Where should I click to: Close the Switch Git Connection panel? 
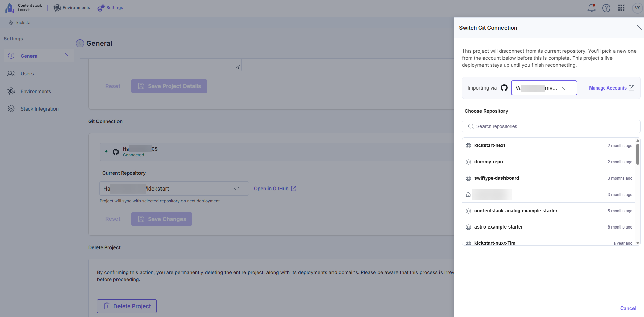[x=639, y=27]
